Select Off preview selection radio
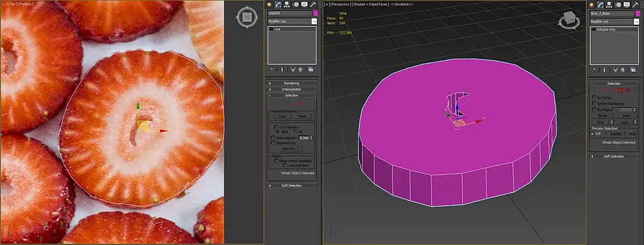Screen dimensions: 644x245 point(592,134)
